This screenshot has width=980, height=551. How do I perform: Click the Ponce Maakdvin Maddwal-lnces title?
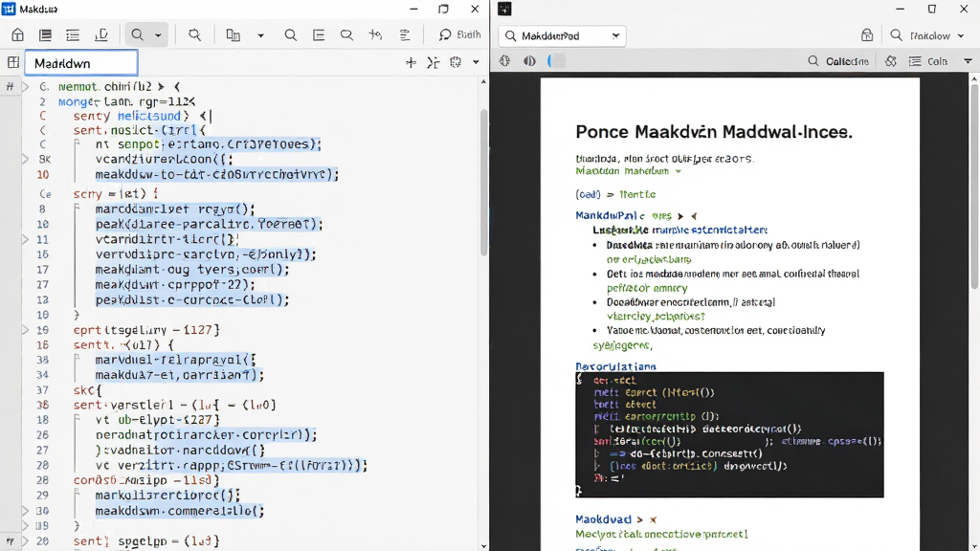click(714, 132)
